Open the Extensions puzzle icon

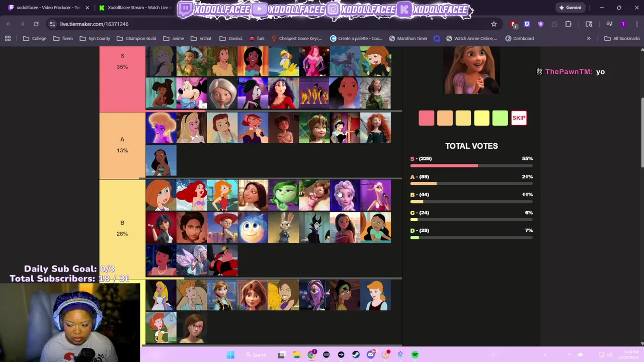point(569,24)
